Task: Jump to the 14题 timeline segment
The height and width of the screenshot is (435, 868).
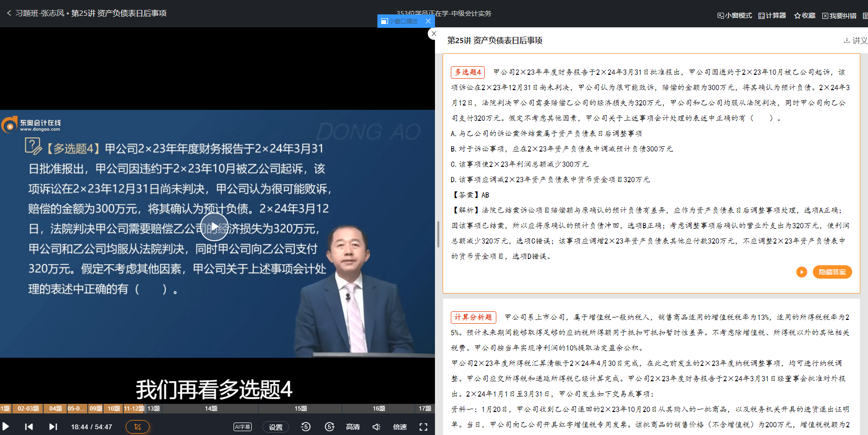Action: pos(211,409)
